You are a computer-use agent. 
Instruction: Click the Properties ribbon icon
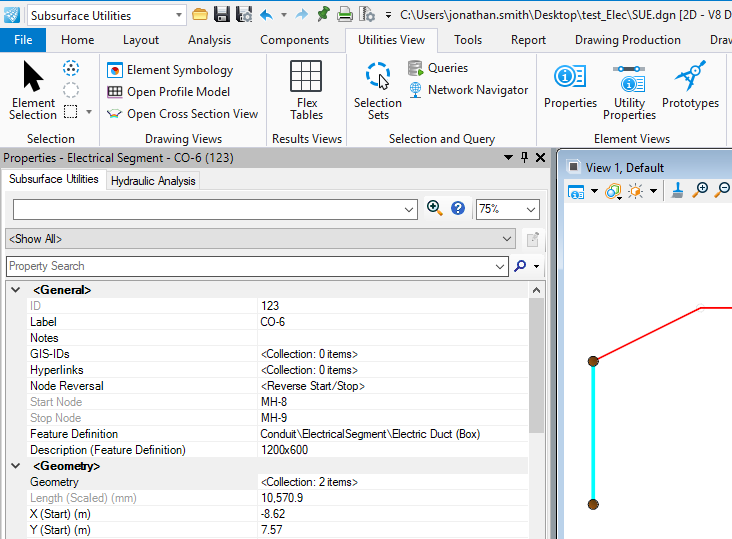[570, 89]
